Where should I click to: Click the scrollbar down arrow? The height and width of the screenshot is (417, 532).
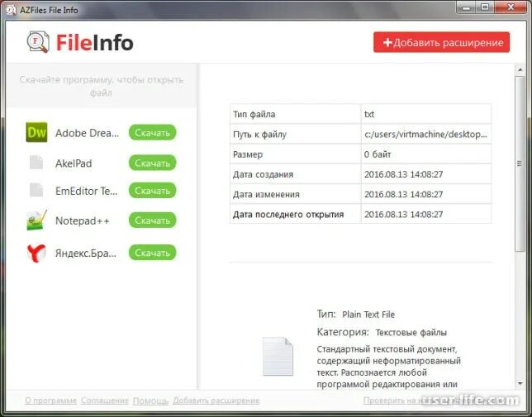pos(520,384)
